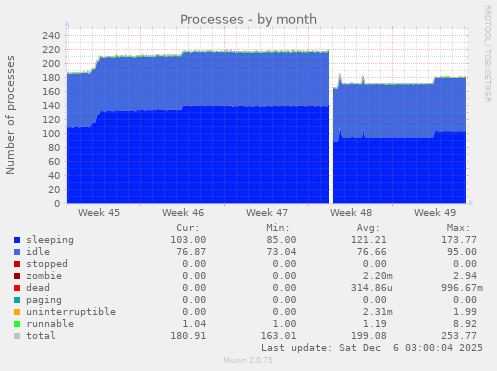The height and width of the screenshot is (371, 497).
Task: Click the 'Week 49' axis label
Action: (x=435, y=213)
